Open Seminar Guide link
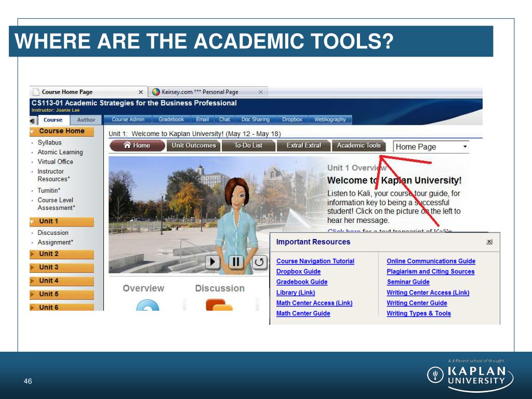Image resolution: width=532 pixels, height=399 pixels. [x=408, y=282]
